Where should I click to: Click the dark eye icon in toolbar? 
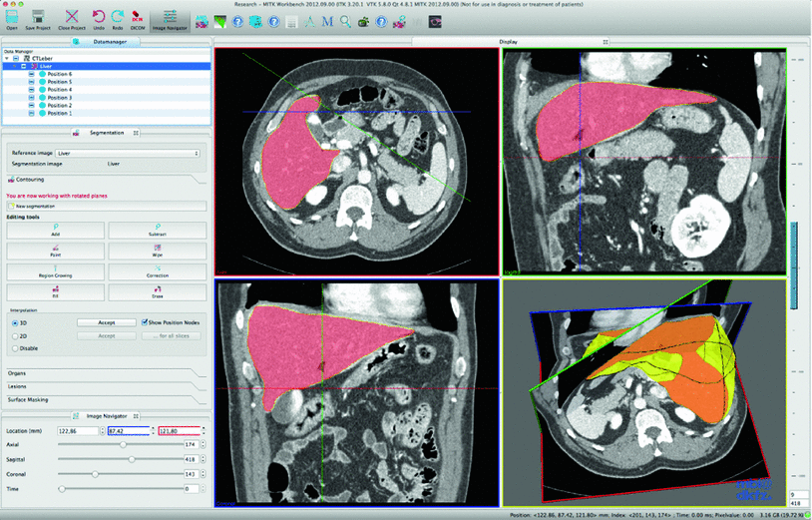(x=435, y=21)
